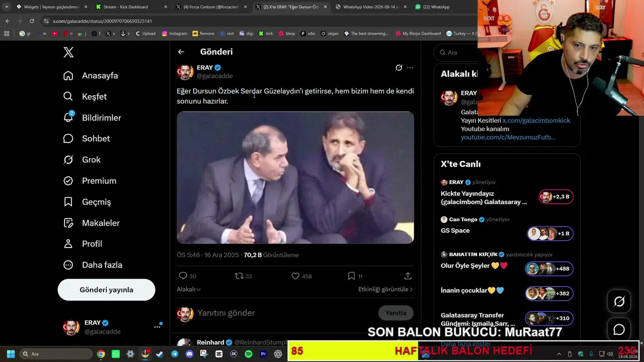Open the apps grid in bookmarks bar
This screenshot has width=644, height=362.
pyautogui.click(x=7, y=34)
